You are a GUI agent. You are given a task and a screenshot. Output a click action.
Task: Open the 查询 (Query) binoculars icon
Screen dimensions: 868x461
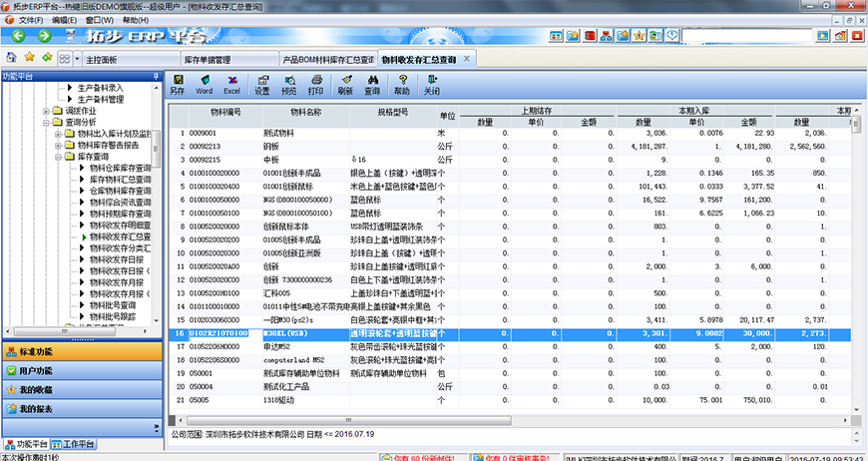(372, 84)
